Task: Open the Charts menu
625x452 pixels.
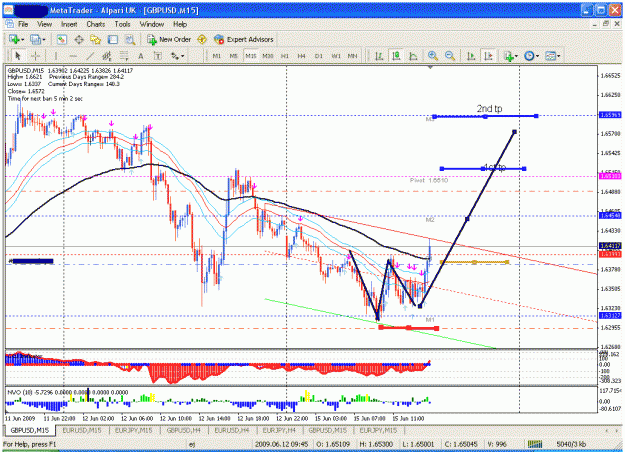Action: [96, 24]
